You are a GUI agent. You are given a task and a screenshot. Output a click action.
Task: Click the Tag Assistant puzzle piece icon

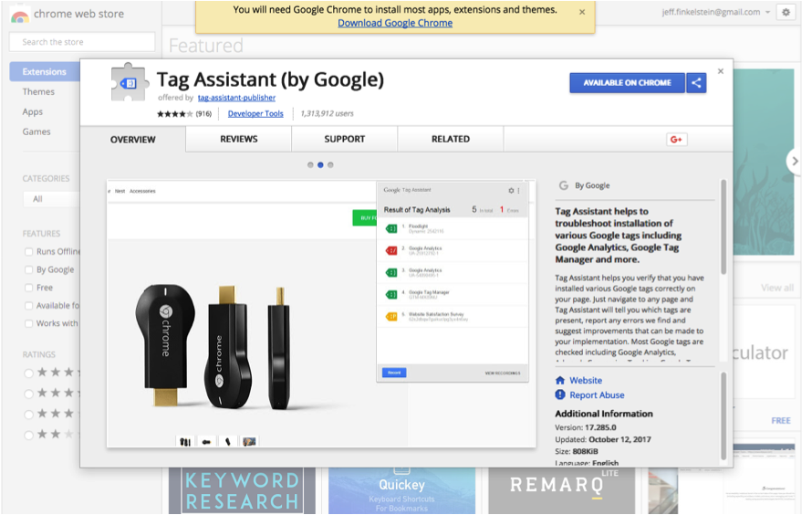click(129, 82)
